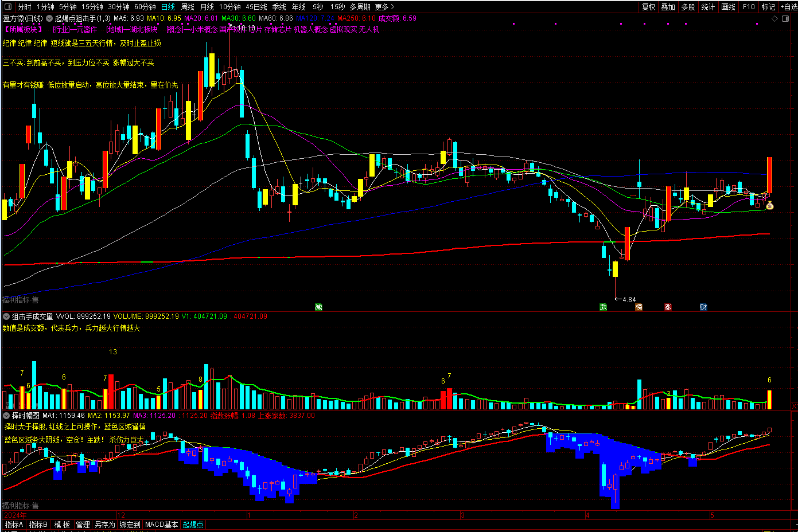Expand main chart indicator dropdown 起爆点狙击手

point(49,18)
